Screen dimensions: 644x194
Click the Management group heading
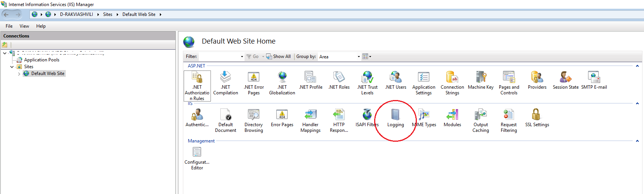point(201,141)
